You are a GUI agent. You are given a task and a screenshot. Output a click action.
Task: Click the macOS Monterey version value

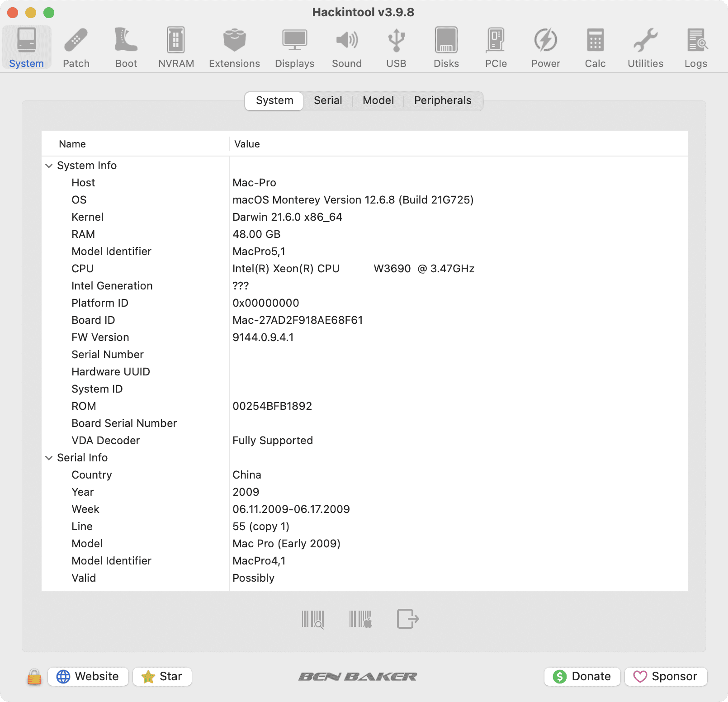[353, 200]
